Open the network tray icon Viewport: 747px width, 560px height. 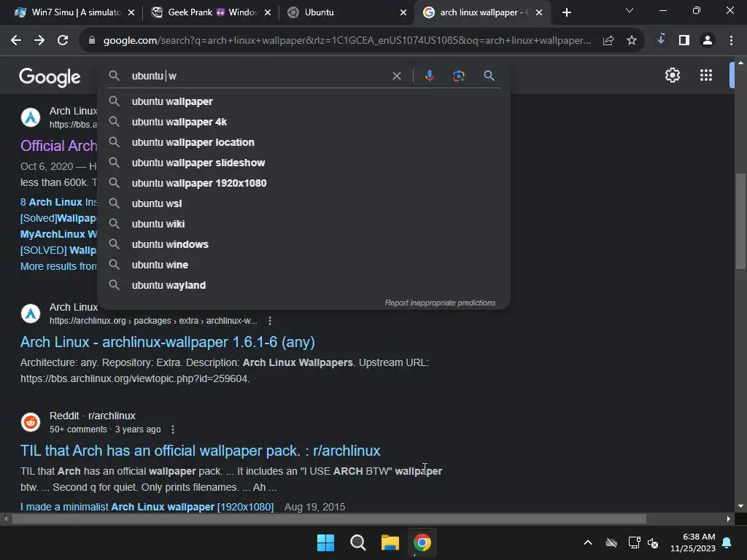(634, 542)
